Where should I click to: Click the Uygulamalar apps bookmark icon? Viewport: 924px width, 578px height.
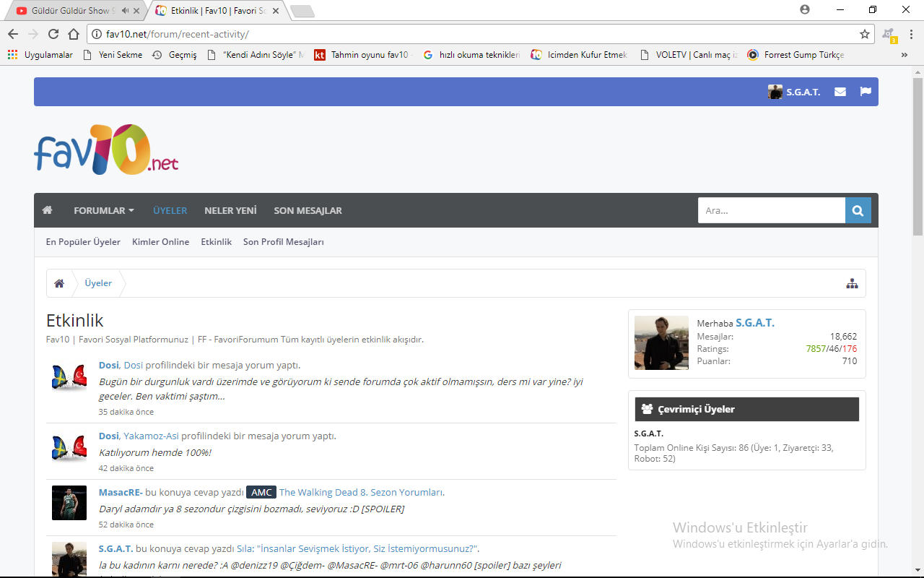[12, 55]
